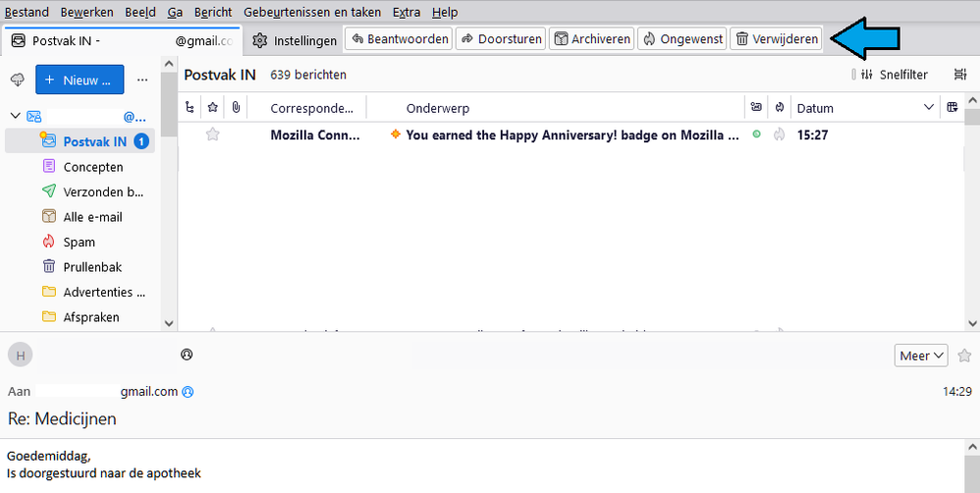The width and height of the screenshot is (980, 493).
Task: Star the Mozilla Connect message
Action: (x=212, y=136)
